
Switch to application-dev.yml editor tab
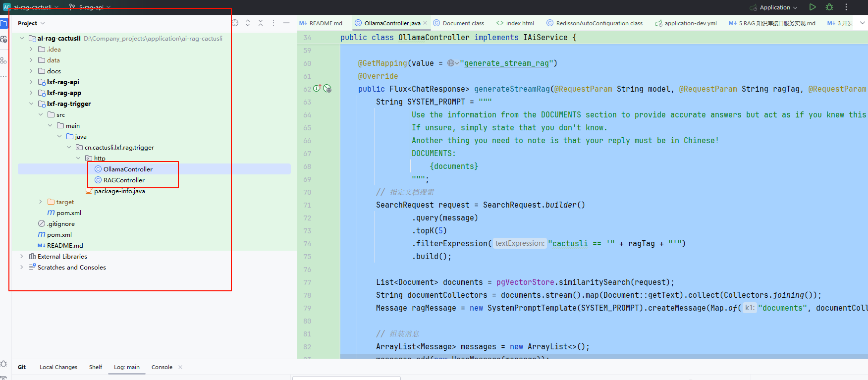686,23
